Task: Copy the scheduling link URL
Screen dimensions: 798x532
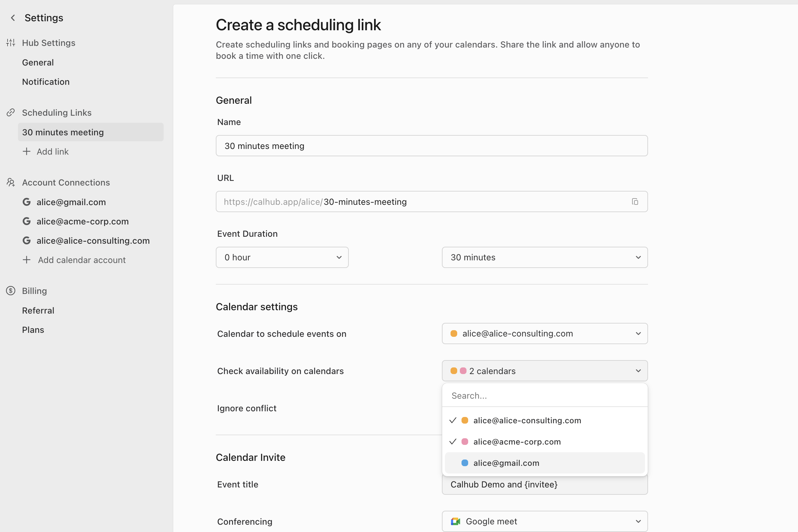Action: (x=635, y=201)
